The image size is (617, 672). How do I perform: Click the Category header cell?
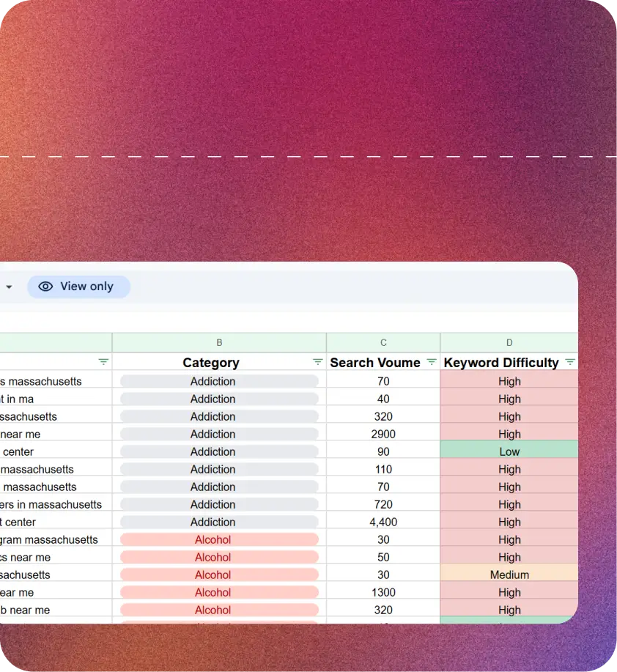tap(211, 363)
